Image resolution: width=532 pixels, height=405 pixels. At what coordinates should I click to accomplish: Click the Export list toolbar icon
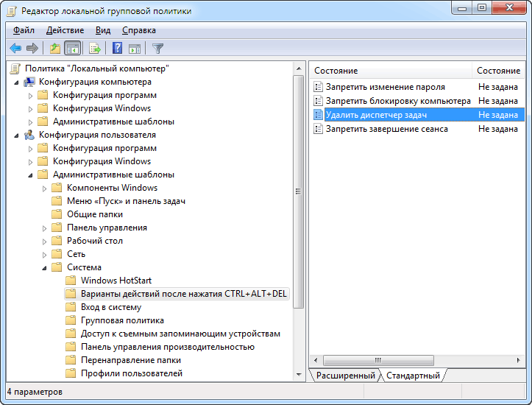click(x=95, y=49)
